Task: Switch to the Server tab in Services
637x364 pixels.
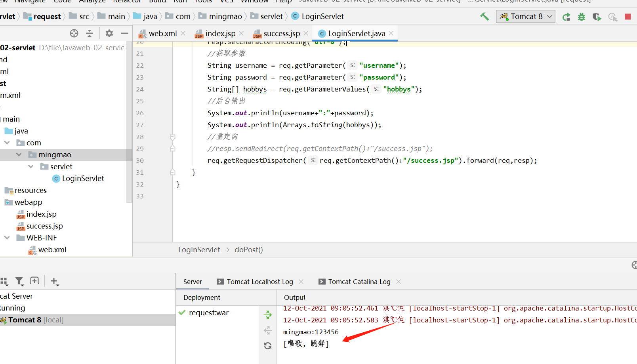Action: click(x=193, y=282)
